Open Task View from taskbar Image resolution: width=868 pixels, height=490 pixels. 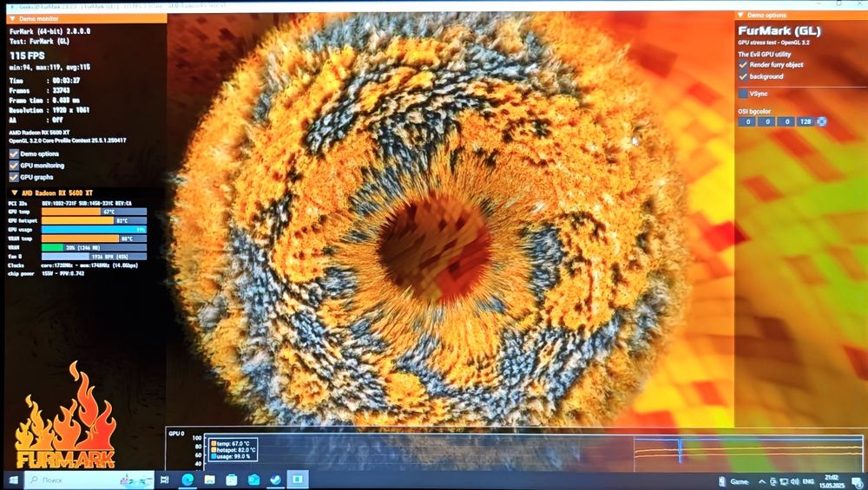pyautogui.click(x=164, y=480)
